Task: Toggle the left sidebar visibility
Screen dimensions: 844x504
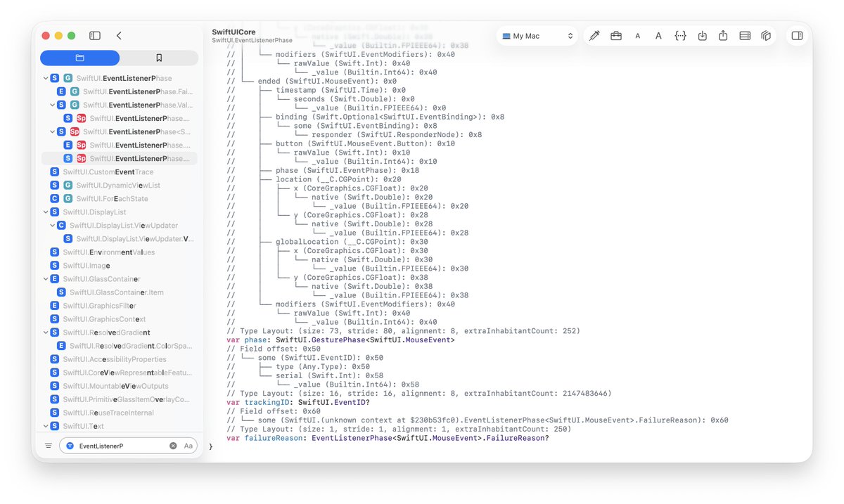Action: 95,36
